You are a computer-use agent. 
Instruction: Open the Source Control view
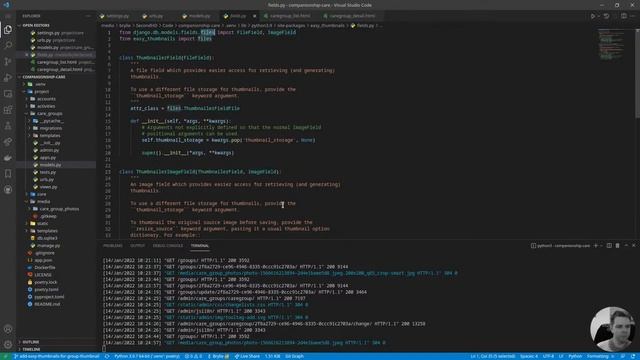(8, 61)
